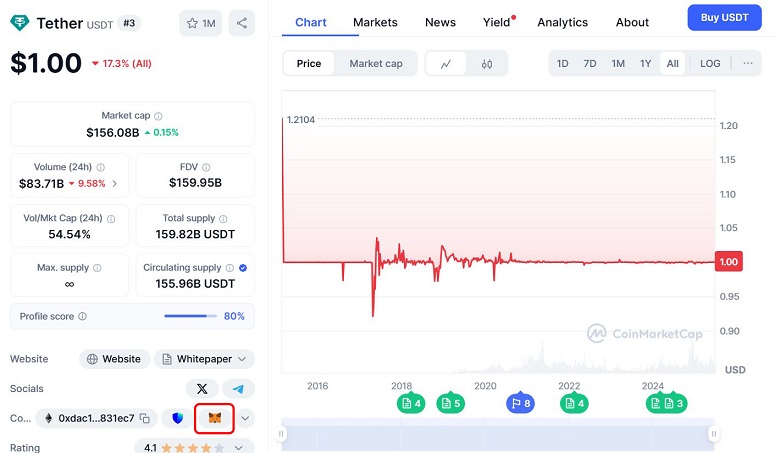Click the blue flag 8 event marker
The width and height of the screenshot is (775, 453).
520,404
